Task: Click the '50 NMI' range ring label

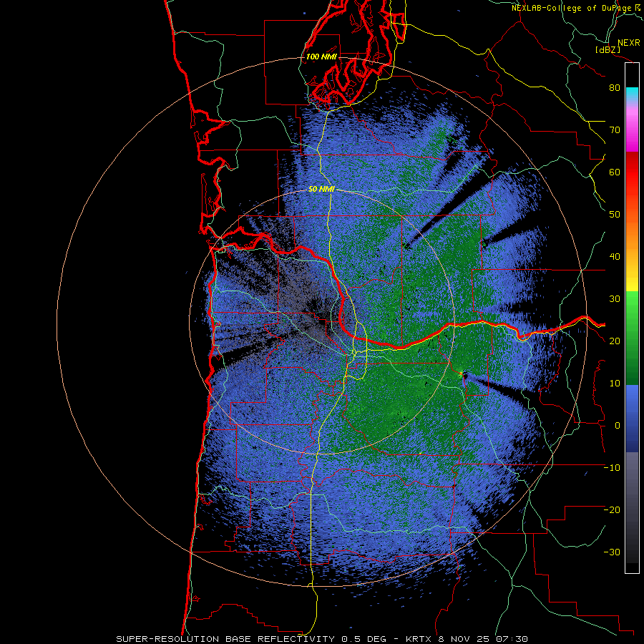Action: pos(321,190)
